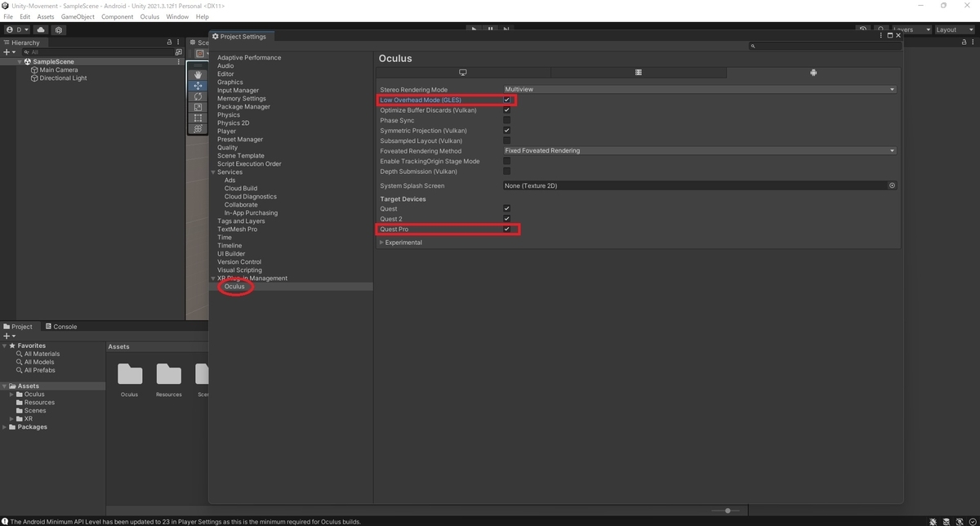This screenshot has width=980, height=526.
Task: Enable the Phase Sync checkbox
Action: (506, 120)
